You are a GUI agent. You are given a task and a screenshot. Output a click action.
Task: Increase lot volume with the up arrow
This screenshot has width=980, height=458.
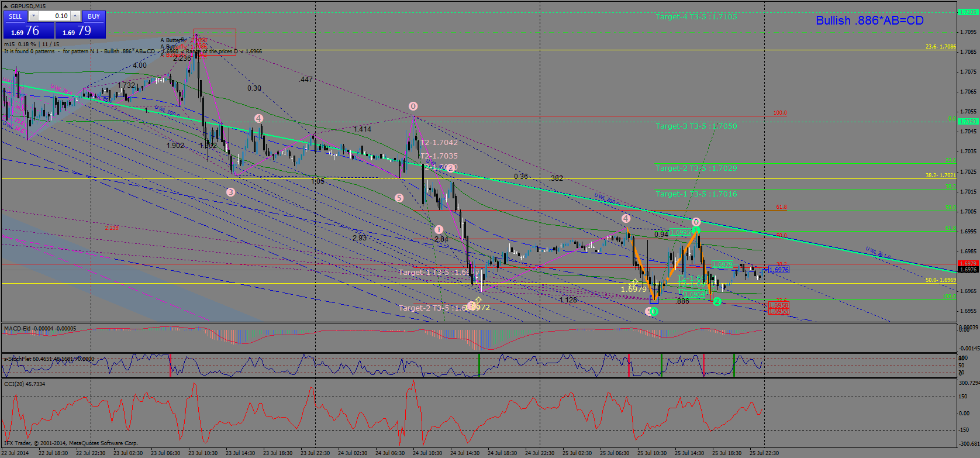(x=75, y=16)
